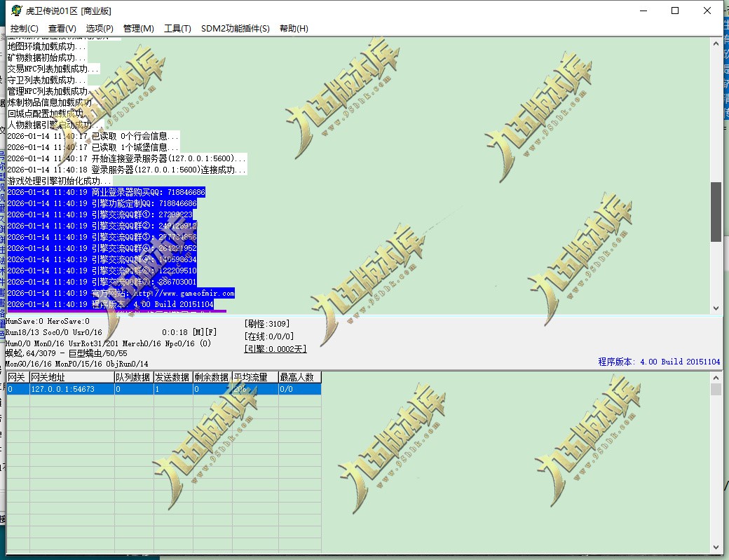The width and height of the screenshot is (729, 560).
Task: Click the log panel scroll down arrow
Action: 716,308
